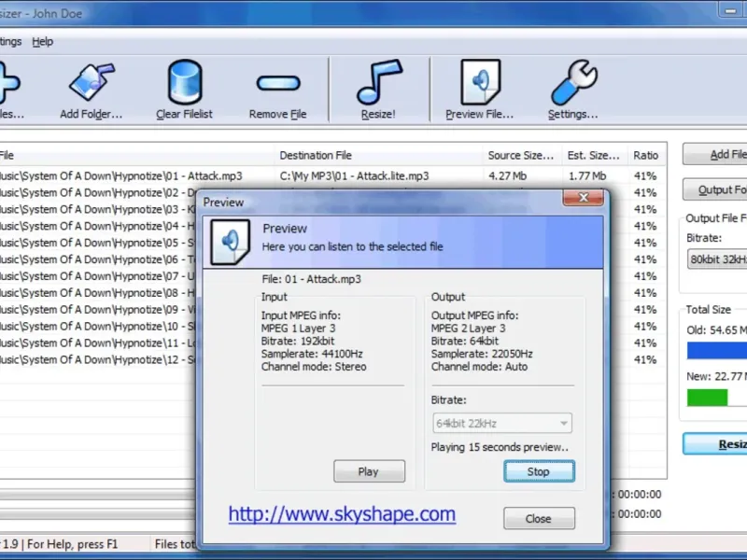This screenshot has width=747, height=560.
Task: Click the 'For Help, press F1' status text
Action: click(73, 544)
